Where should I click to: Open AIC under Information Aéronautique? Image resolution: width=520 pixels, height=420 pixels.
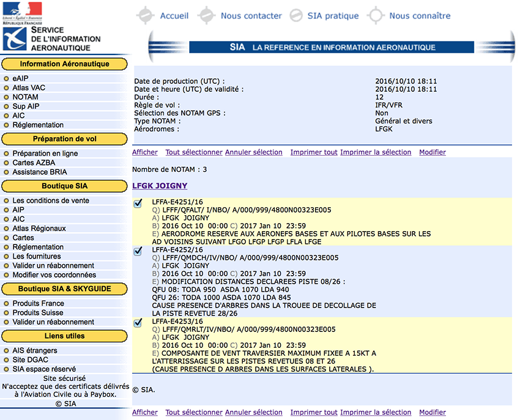click(x=18, y=116)
